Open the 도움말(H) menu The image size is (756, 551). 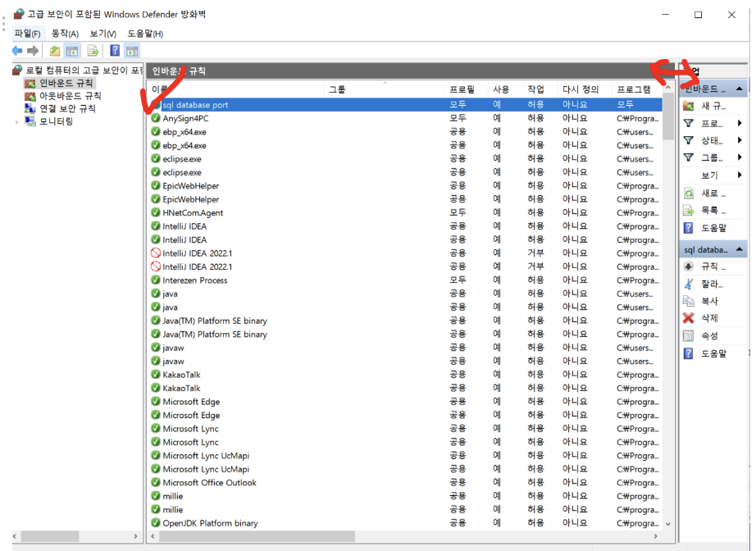(145, 34)
